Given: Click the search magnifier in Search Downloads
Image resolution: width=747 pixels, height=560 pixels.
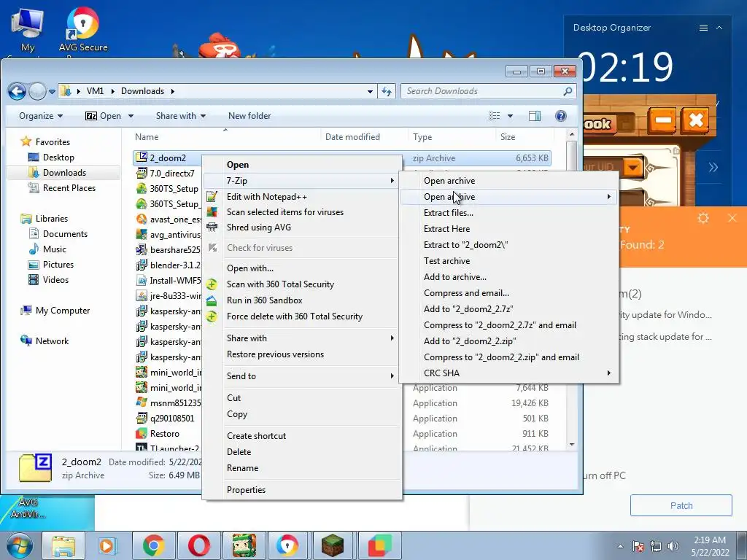Looking at the screenshot, I should (x=568, y=91).
